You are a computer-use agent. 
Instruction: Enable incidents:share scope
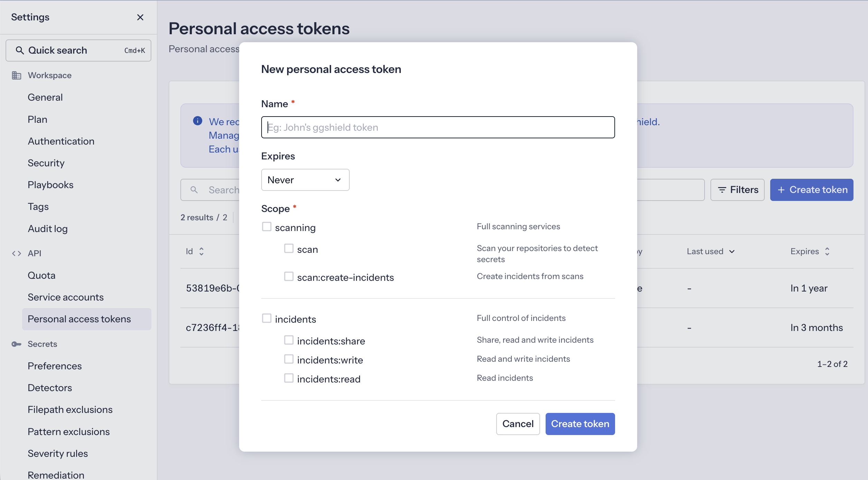(289, 340)
